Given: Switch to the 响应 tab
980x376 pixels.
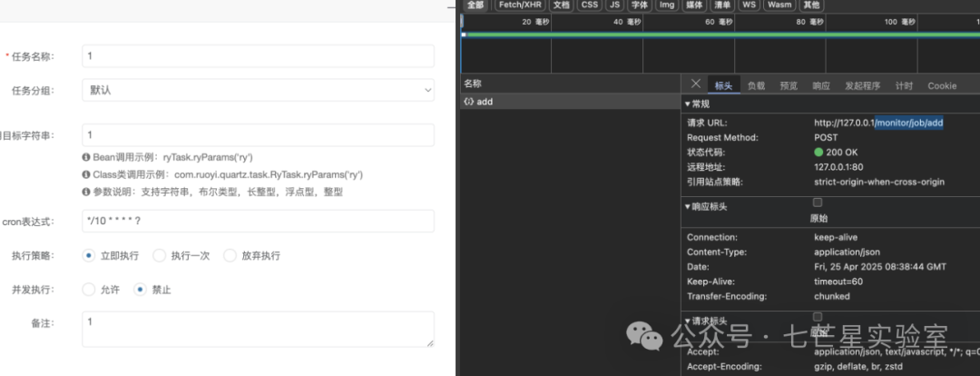Looking at the screenshot, I should [x=821, y=85].
